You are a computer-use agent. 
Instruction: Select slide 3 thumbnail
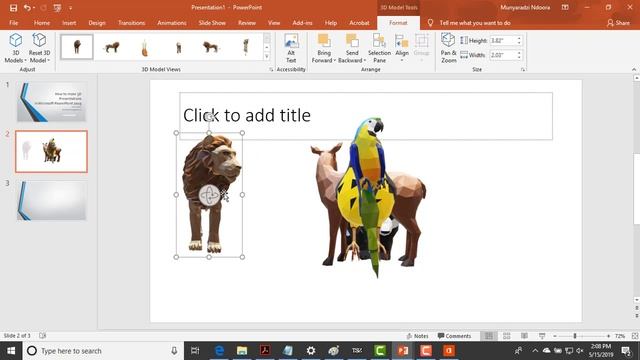coord(51,201)
